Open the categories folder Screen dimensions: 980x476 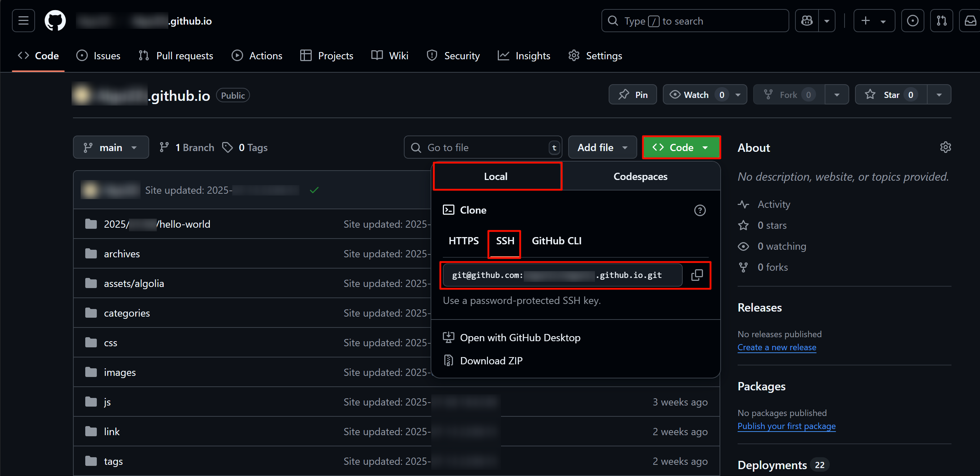(x=127, y=313)
